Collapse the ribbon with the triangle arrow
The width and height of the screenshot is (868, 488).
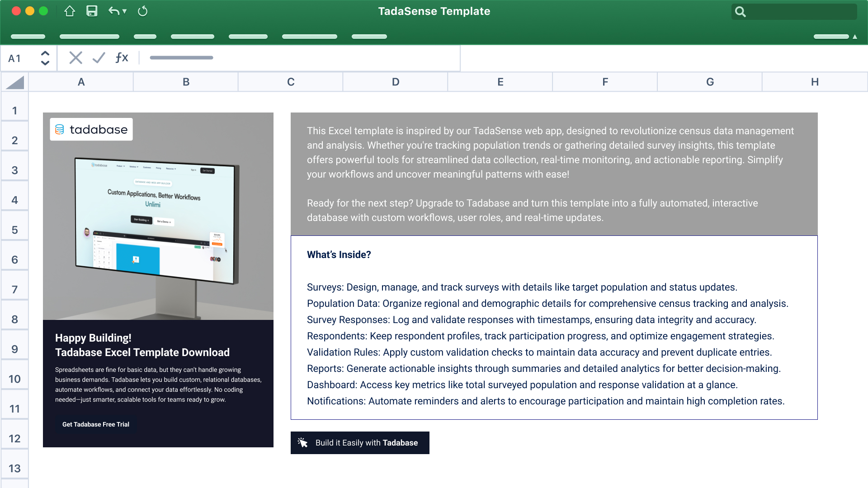tap(855, 37)
